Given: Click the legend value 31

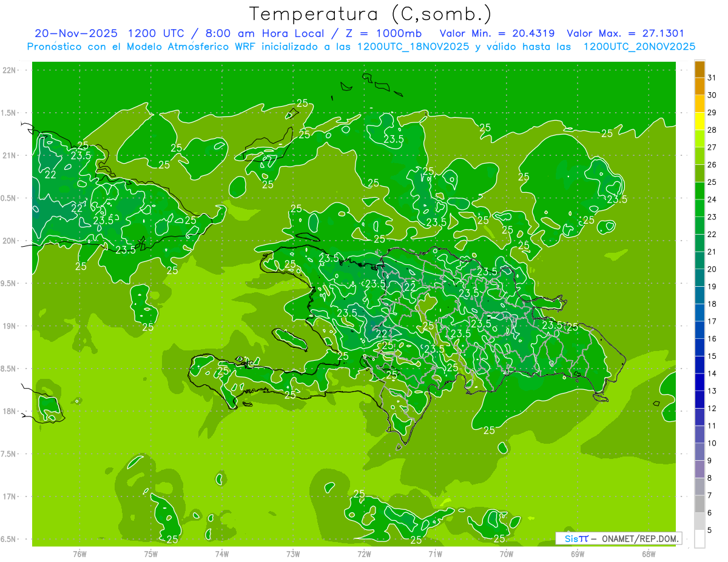Looking at the screenshot, I should 712,78.
